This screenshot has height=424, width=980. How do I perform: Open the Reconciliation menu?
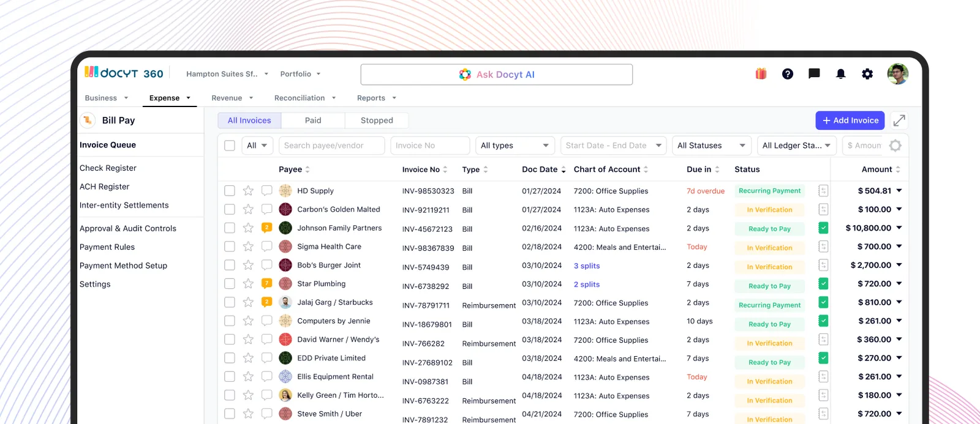coord(305,98)
